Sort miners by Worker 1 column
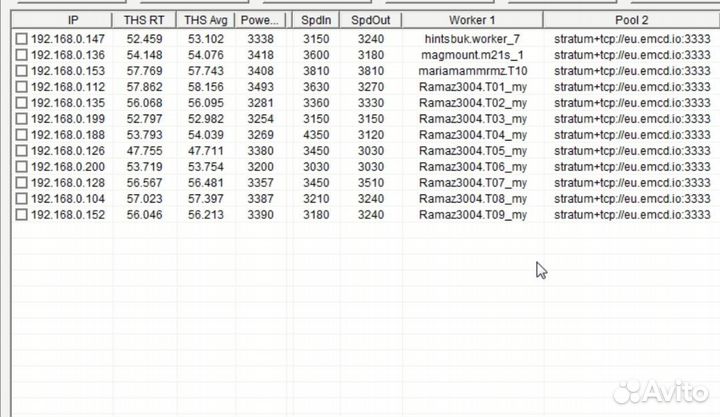This screenshot has width=720, height=417. 472,20
